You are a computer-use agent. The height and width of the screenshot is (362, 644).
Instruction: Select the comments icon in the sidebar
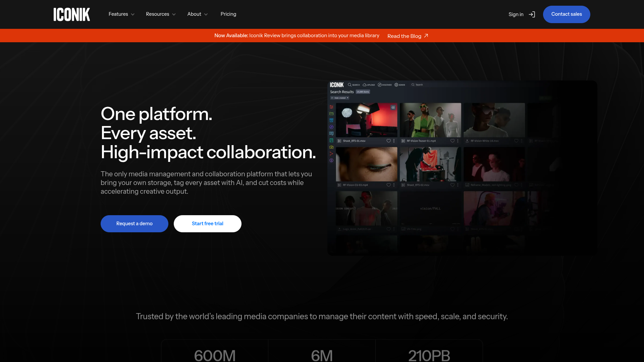331,133
